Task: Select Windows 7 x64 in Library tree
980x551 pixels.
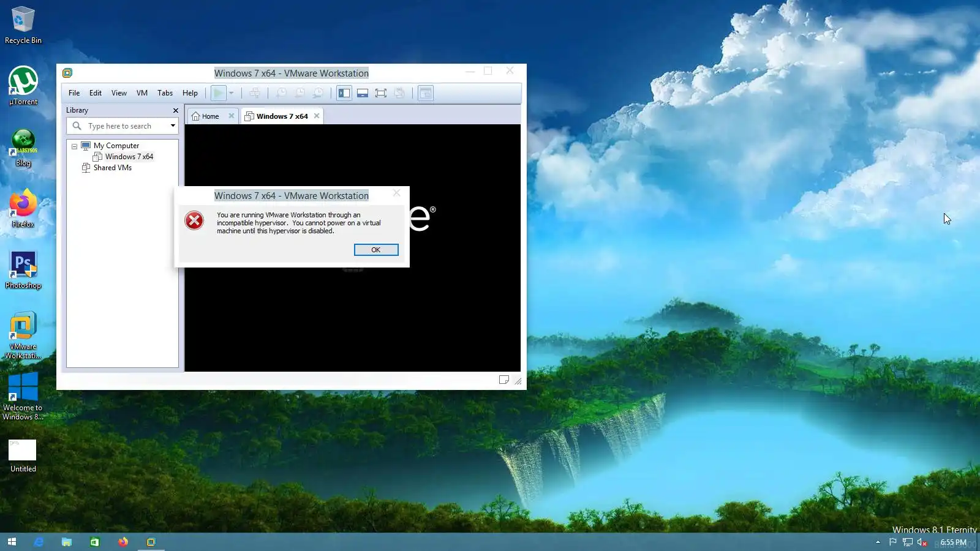Action: point(129,157)
